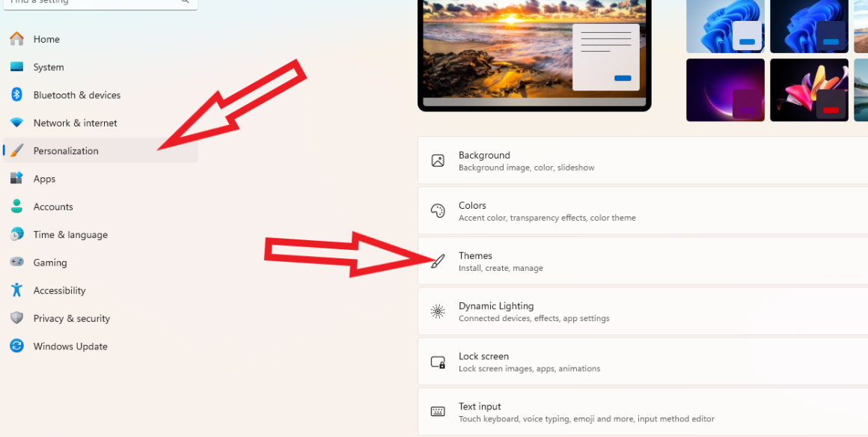Click the Windows Update sync icon
Image resolution: width=868 pixels, height=437 pixels.
(x=16, y=346)
